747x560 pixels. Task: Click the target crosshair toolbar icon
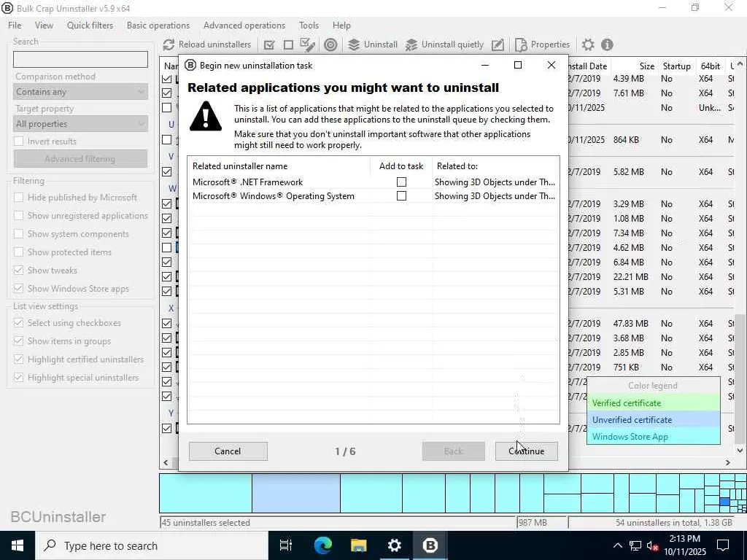(330, 44)
